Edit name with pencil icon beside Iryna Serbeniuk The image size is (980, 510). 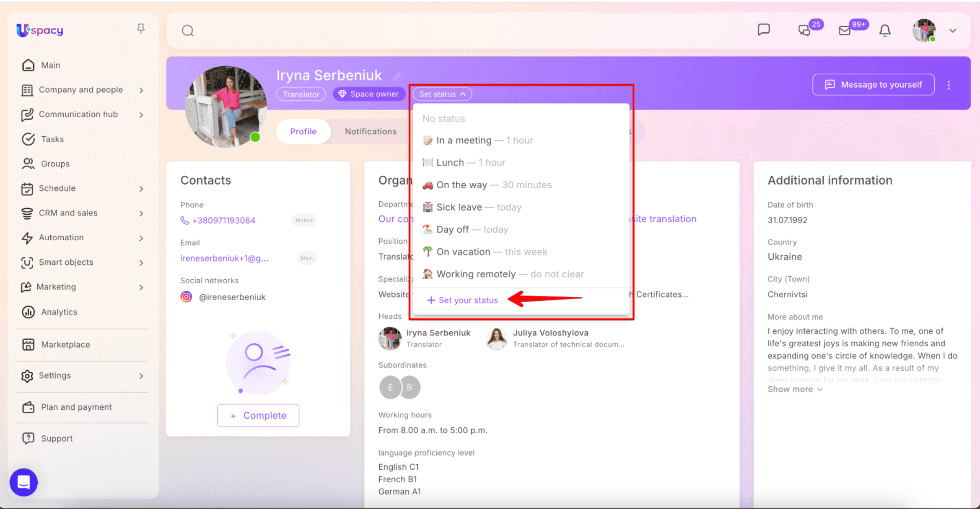[x=397, y=76]
